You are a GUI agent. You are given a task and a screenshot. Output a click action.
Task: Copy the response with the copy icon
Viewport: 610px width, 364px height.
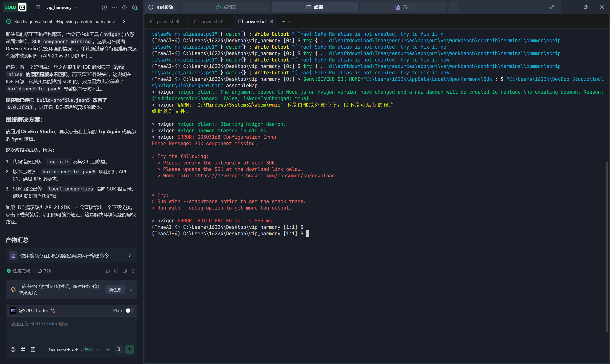[x=125, y=271]
